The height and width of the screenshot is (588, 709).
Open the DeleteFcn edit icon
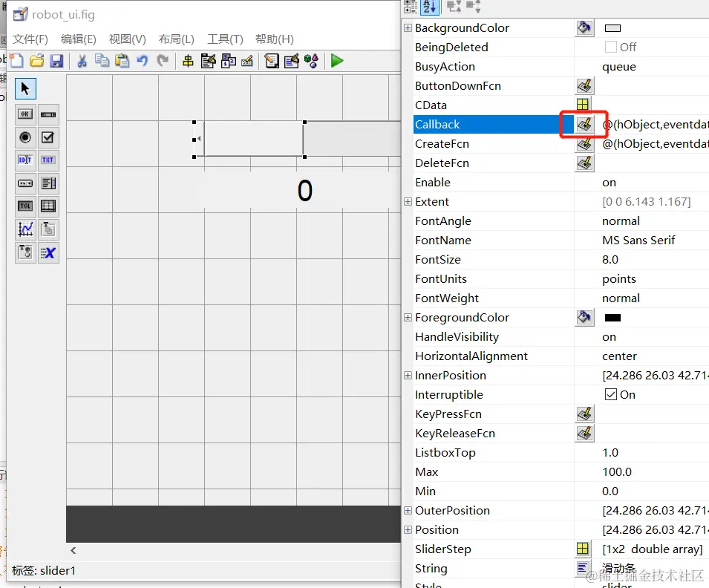click(585, 163)
